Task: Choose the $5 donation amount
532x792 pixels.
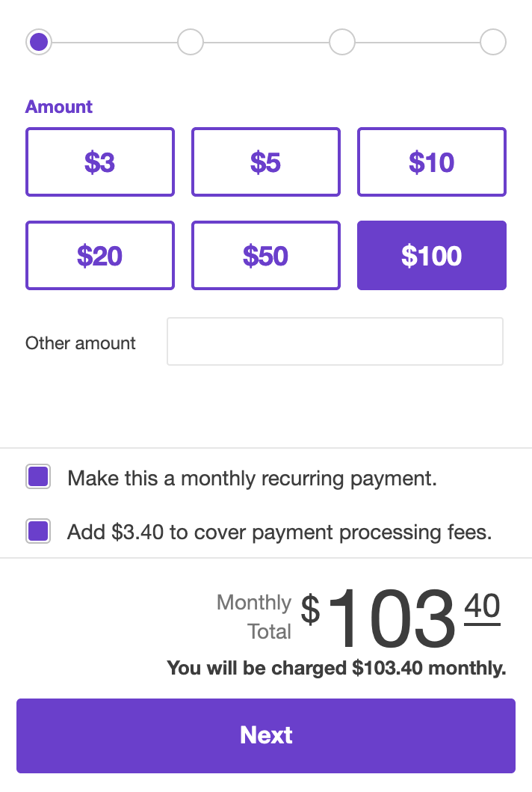Action: pos(265,162)
